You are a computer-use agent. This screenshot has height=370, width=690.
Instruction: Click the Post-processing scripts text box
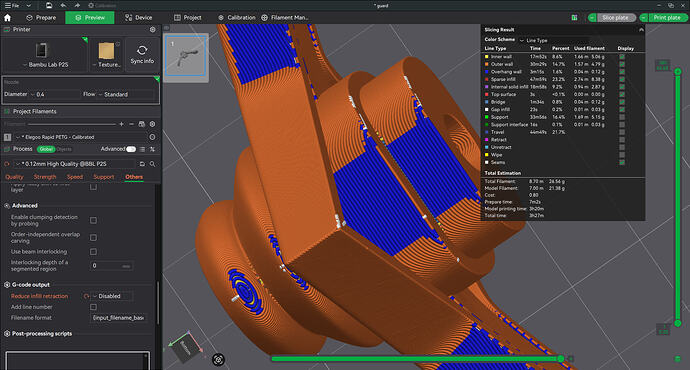(x=78, y=360)
